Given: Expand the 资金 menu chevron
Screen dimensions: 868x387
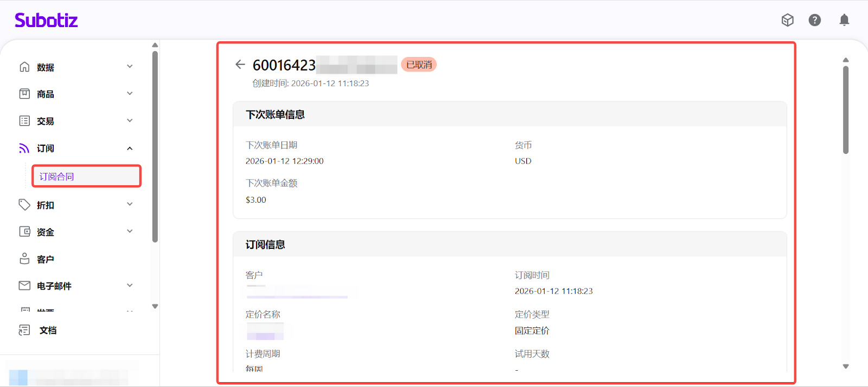Looking at the screenshot, I should (x=130, y=231).
